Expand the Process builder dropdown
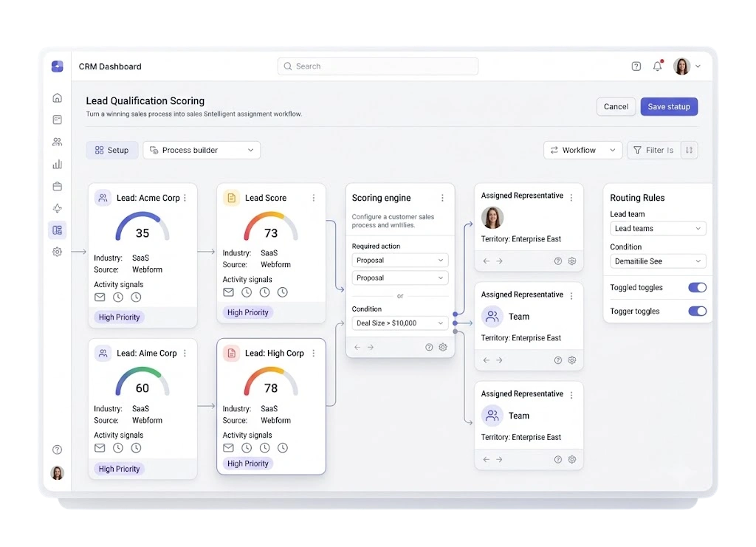Viewport: 756px width, 547px height. coord(202,151)
